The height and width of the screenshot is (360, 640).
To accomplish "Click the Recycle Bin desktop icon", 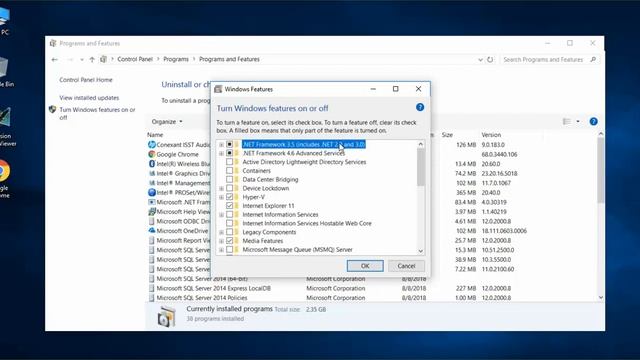I will [x=3, y=67].
